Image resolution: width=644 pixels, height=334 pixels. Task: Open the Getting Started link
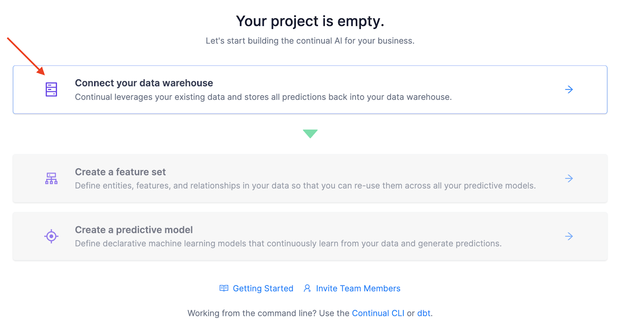tap(263, 288)
